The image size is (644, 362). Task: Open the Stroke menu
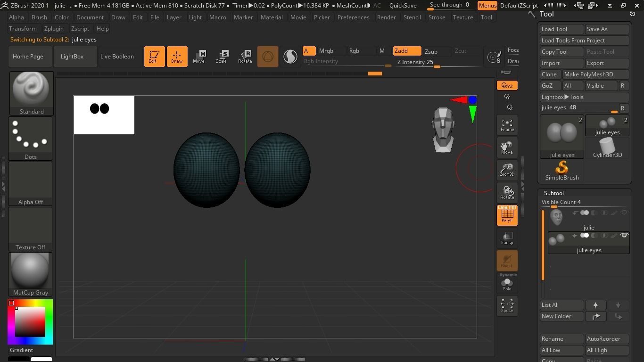(437, 17)
